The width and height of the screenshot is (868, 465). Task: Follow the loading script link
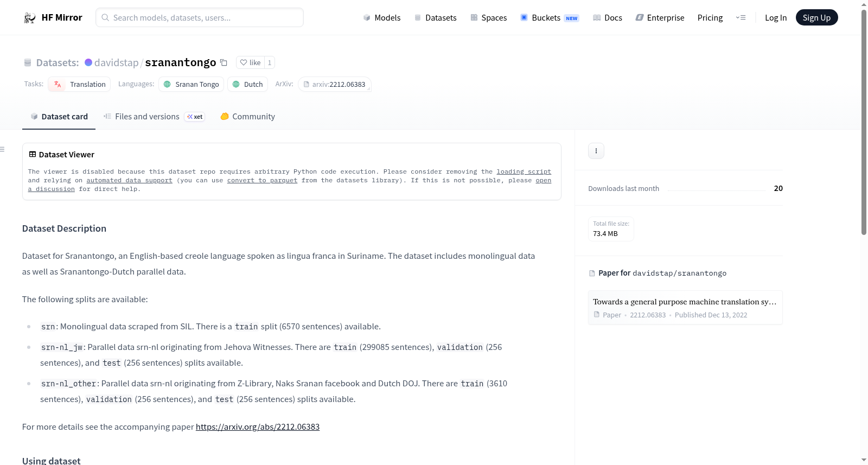pos(524,171)
